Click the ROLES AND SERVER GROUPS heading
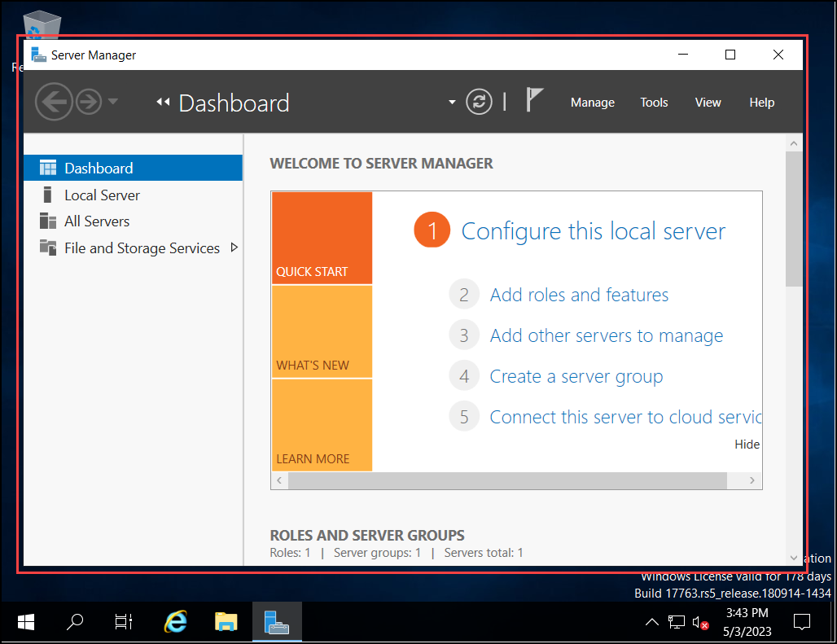This screenshot has height=644, width=837. 367,535
